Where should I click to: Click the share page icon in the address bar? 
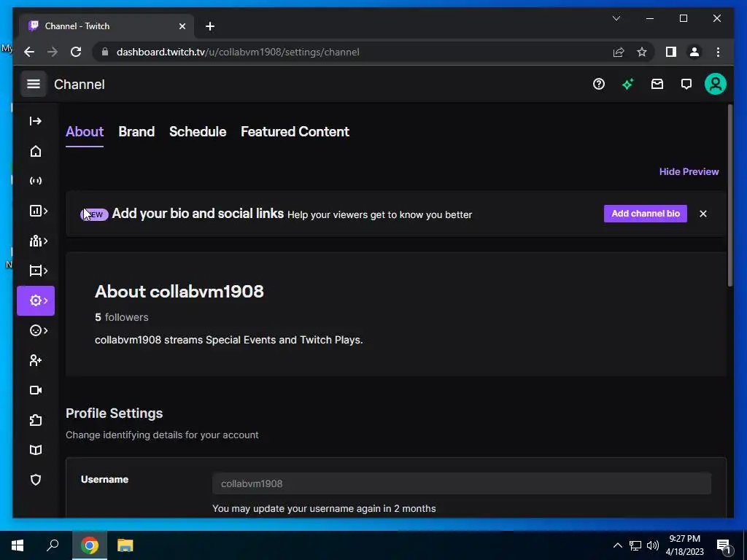click(619, 52)
